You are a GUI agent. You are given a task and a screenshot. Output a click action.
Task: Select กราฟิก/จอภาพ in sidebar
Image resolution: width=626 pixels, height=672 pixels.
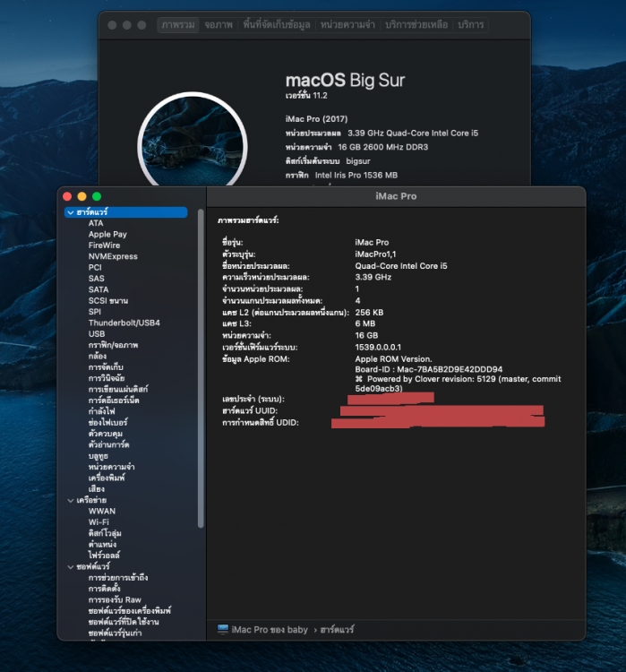coord(113,345)
